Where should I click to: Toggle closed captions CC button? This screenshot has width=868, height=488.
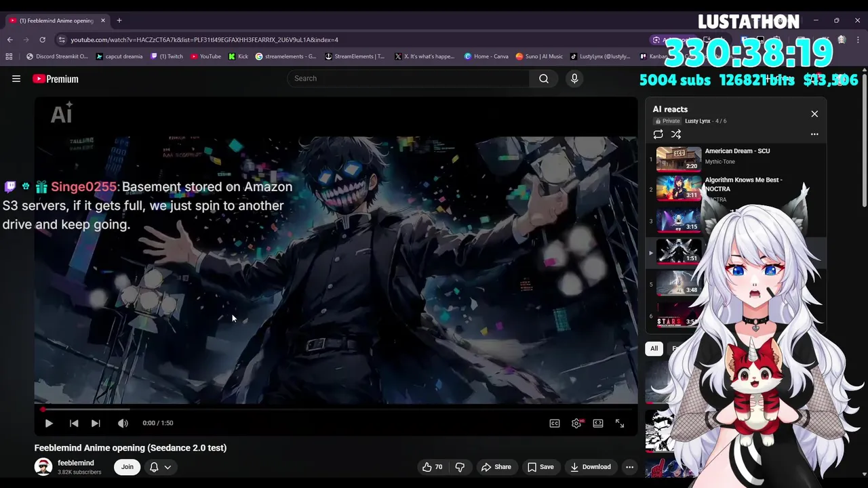pos(555,423)
